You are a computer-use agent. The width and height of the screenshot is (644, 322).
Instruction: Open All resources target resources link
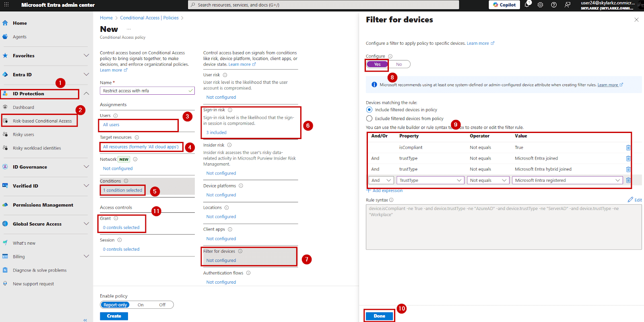click(x=140, y=147)
